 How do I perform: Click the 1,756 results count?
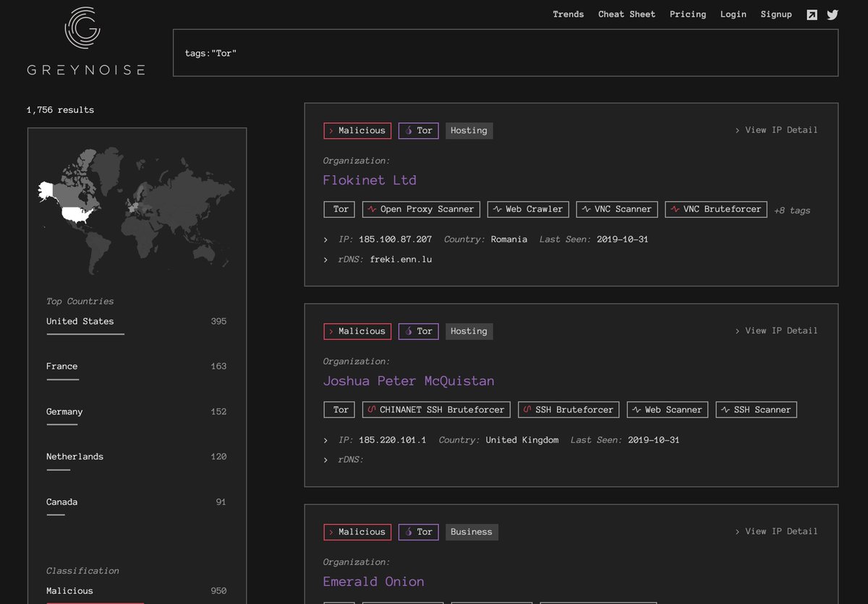[x=60, y=110]
